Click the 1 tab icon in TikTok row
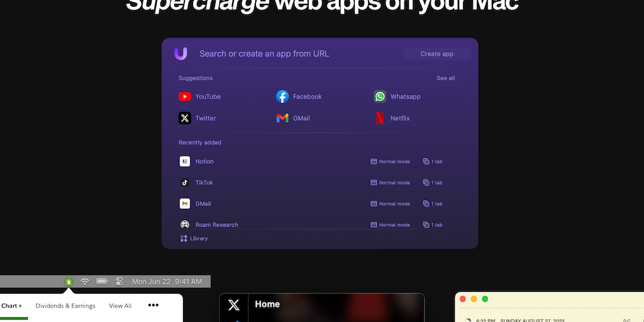The width and height of the screenshot is (644, 322). tap(426, 182)
